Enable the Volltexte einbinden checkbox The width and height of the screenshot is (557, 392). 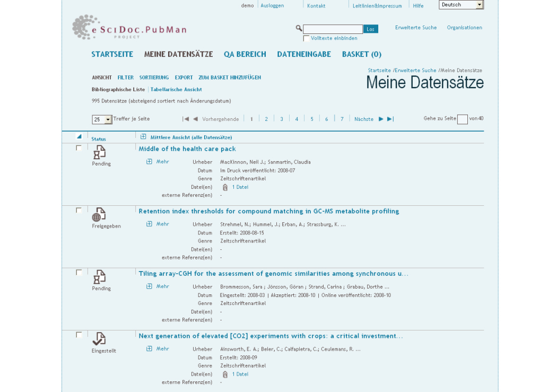click(306, 38)
